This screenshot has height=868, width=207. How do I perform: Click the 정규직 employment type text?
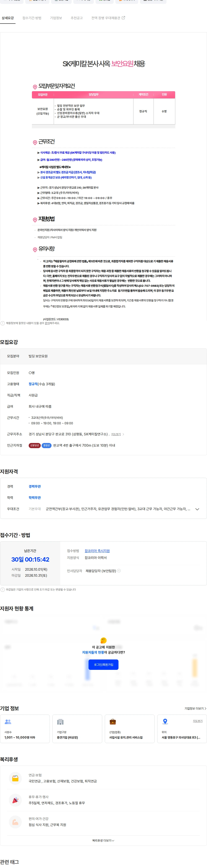coord(33,384)
